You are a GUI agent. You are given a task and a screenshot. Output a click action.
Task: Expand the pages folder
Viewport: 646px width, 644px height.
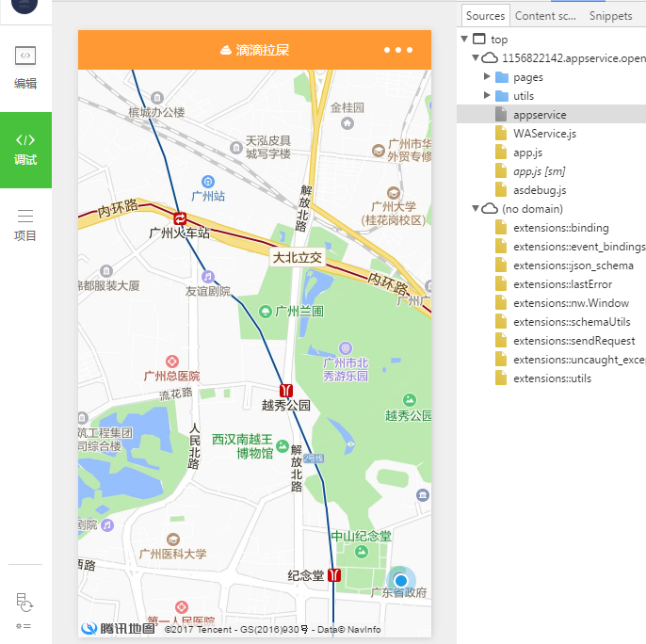click(487, 76)
